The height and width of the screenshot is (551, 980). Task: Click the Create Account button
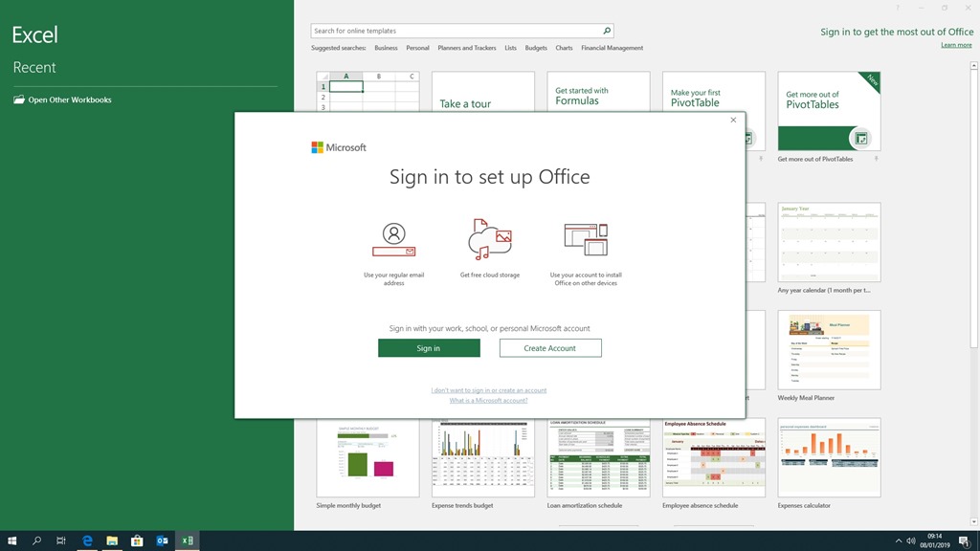(x=550, y=348)
